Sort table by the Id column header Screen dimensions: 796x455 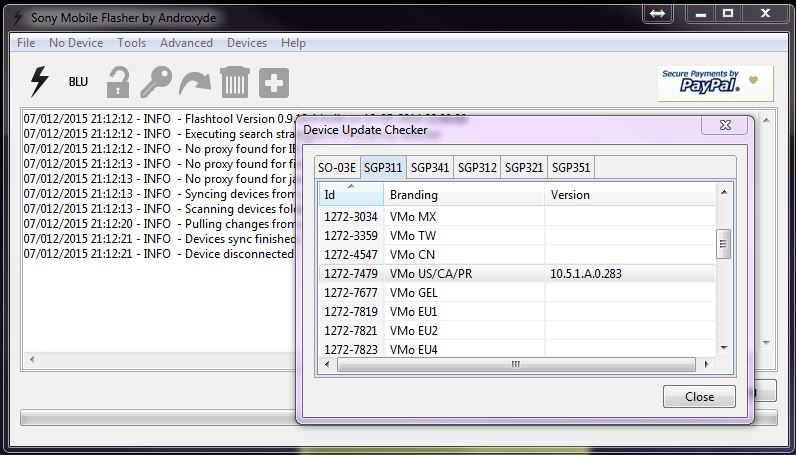[351, 194]
